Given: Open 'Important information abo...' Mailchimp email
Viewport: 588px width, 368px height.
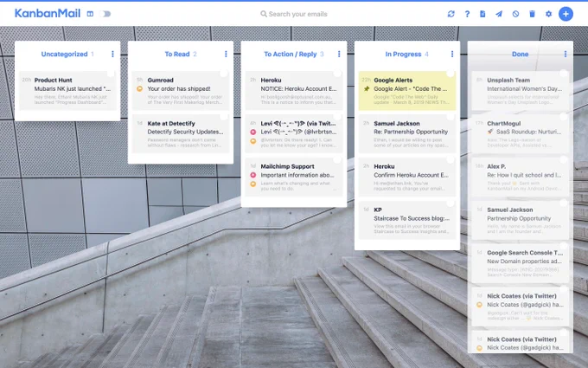Looking at the screenshot, I should (x=294, y=177).
